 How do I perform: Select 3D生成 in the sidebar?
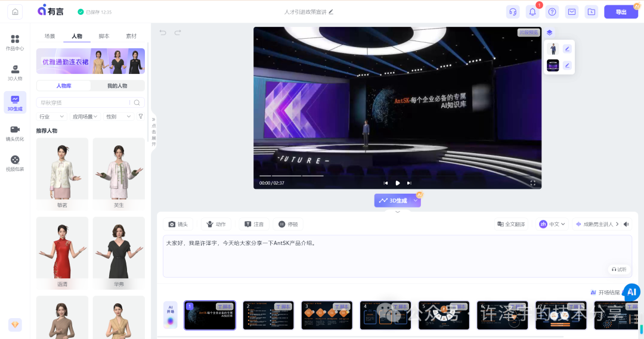(x=15, y=102)
